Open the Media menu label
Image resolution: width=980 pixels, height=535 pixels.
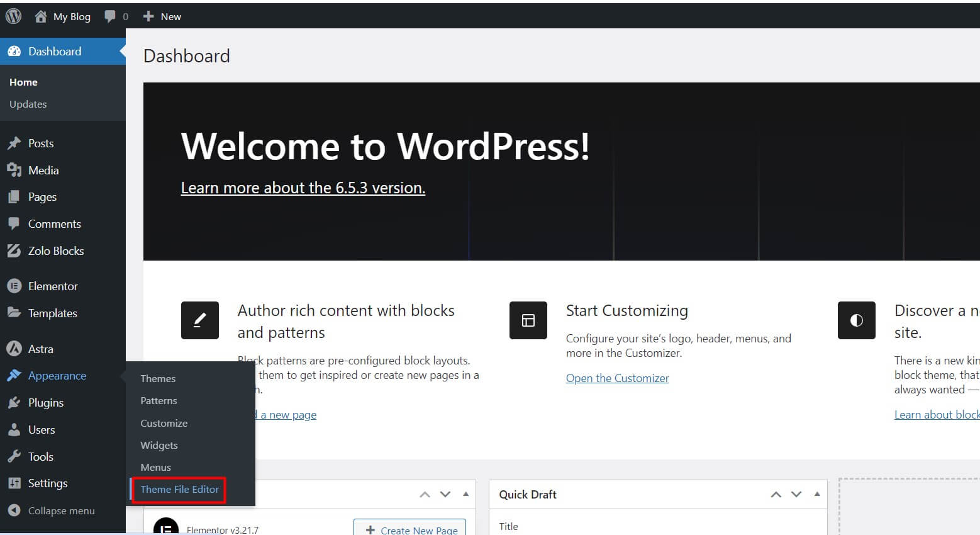tap(43, 170)
